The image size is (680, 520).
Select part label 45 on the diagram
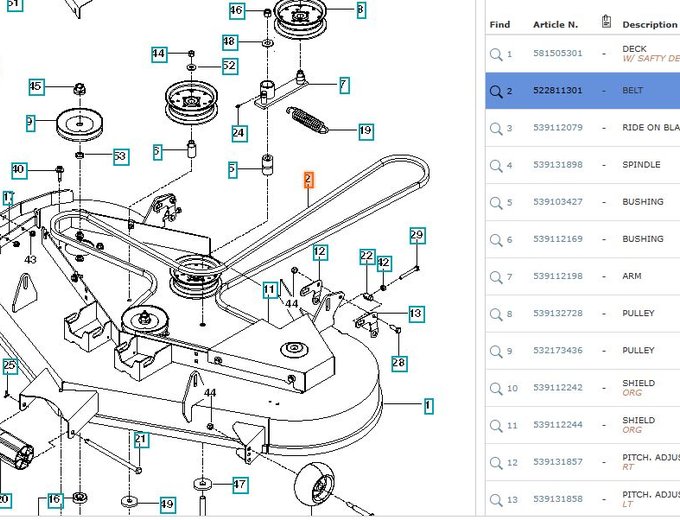tap(36, 87)
